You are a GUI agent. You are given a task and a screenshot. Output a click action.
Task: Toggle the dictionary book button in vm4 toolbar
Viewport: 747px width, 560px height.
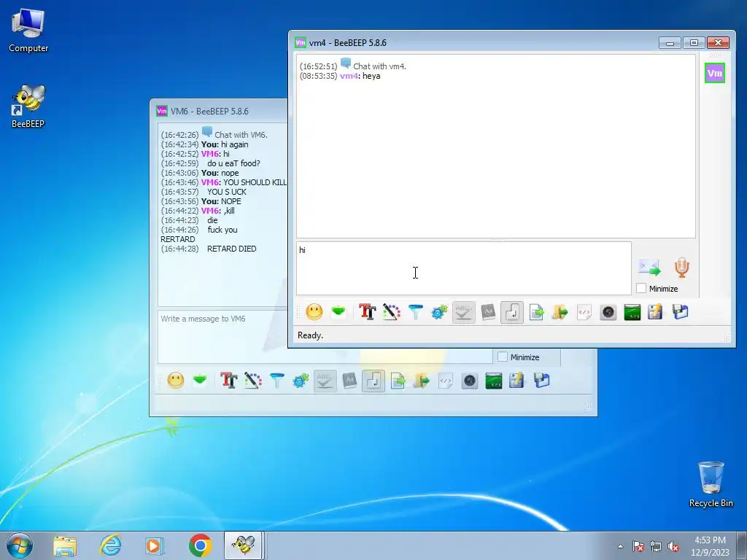(x=488, y=312)
